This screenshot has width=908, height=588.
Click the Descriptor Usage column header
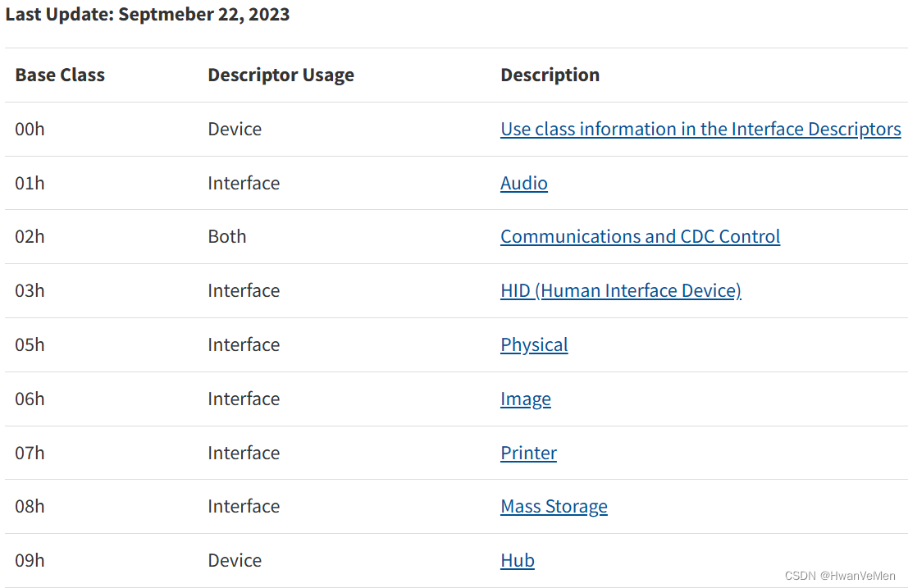click(x=281, y=75)
